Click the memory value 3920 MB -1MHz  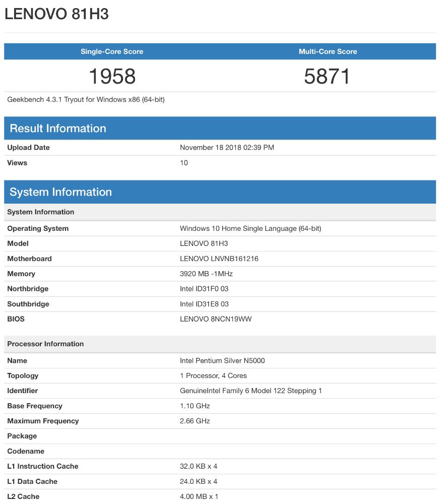coord(206,274)
